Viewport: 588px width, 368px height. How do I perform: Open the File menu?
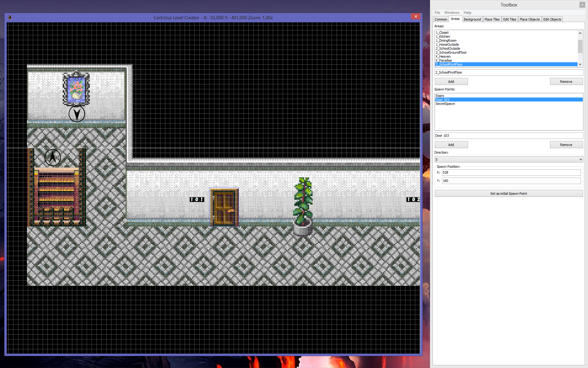[x=437, y=12]
